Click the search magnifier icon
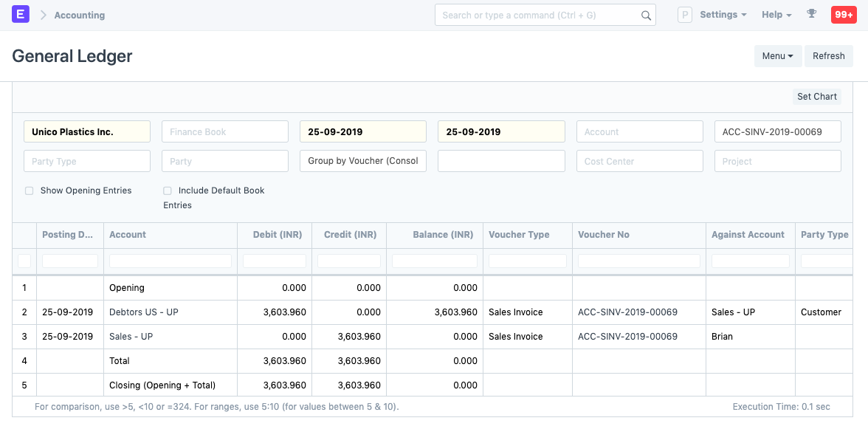 click(646, 16)
